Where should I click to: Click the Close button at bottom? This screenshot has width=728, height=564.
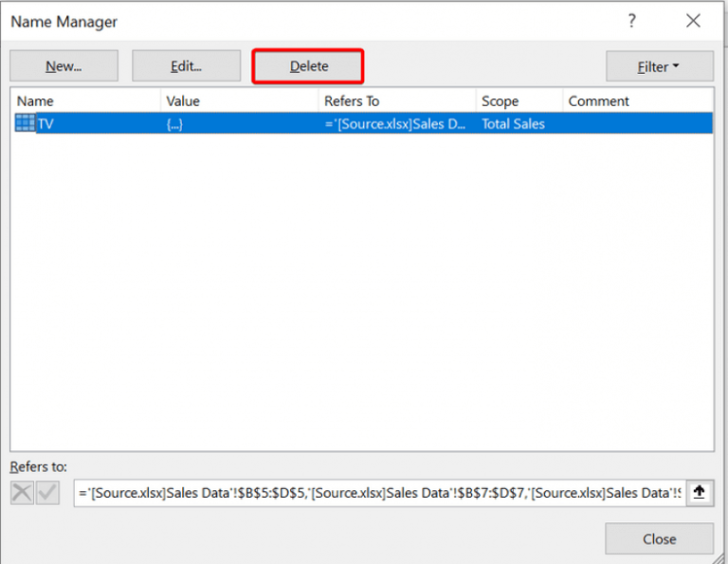(x=659, y=538)
